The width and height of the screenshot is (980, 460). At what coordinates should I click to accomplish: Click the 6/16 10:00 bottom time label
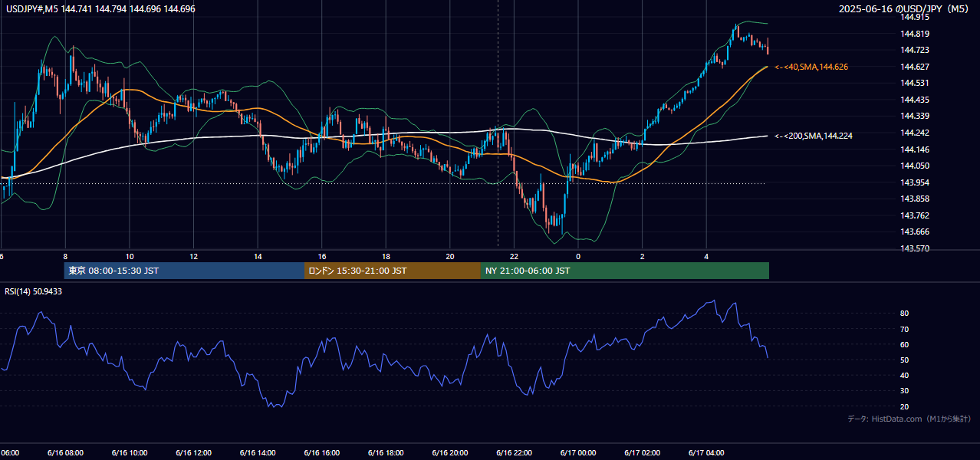coord(130,452)
